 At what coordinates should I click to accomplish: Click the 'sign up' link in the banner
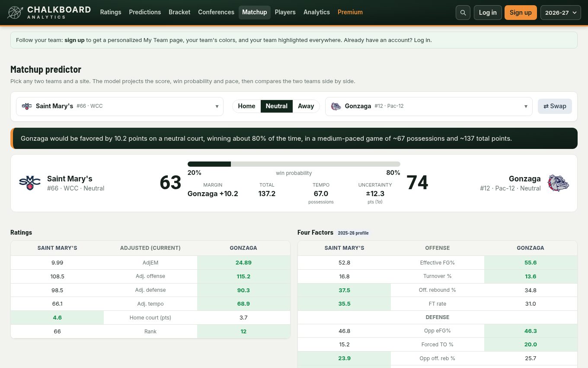click(74, 40)
